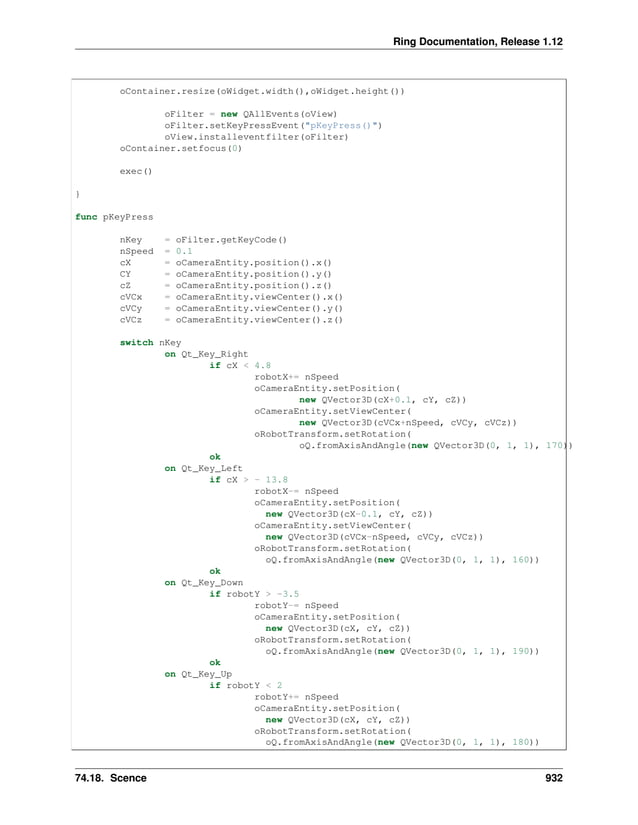The height and width of the screenshot is (825, 638).
Task: Click the 'cVCz' viewCenter().z() line
Action: (231, 320)
